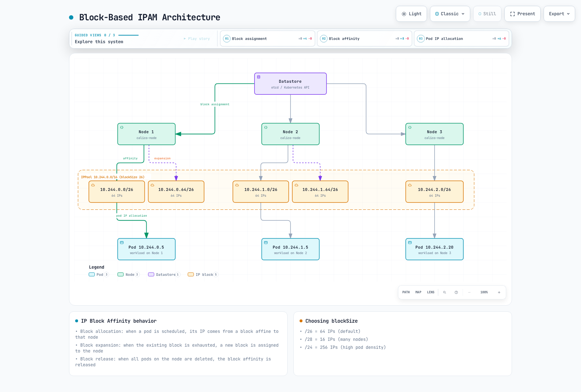Viewport: 581px width, 392px height.
Task: Click the cloud icon on 10.244.1.0/26 block
Action: pyautogui.click(x=237, y=185)
